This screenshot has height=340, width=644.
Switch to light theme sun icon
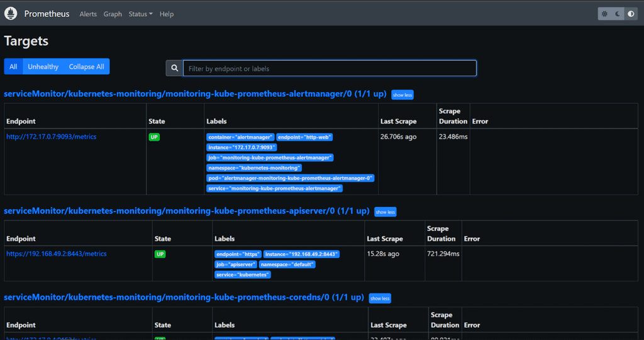click(604, 14)
